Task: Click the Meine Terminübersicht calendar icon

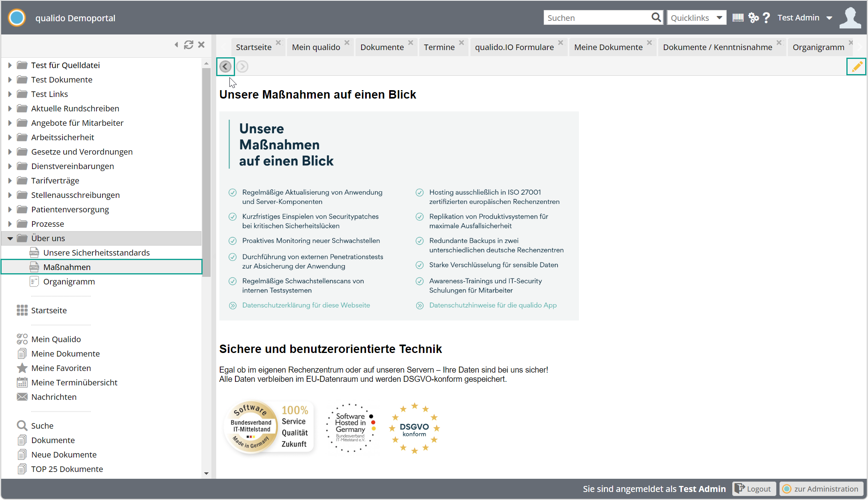Action: pyautogui.click(x=22, y=383)
